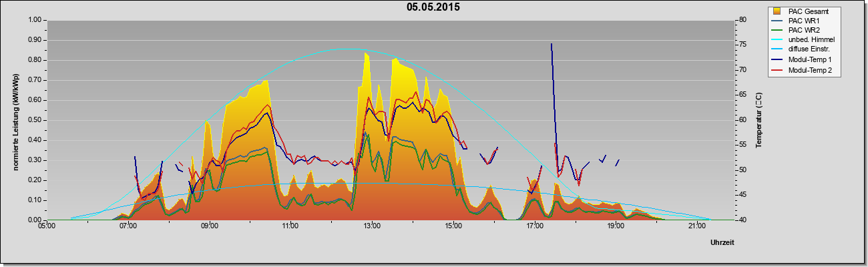Click the 13:00 time axis label

click(372, 227)
